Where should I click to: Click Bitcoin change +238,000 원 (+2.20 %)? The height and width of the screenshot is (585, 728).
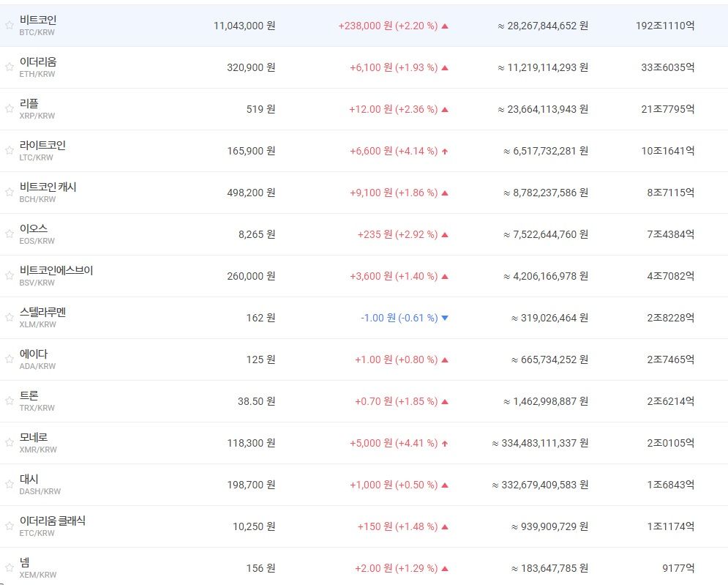click(388, 26)
